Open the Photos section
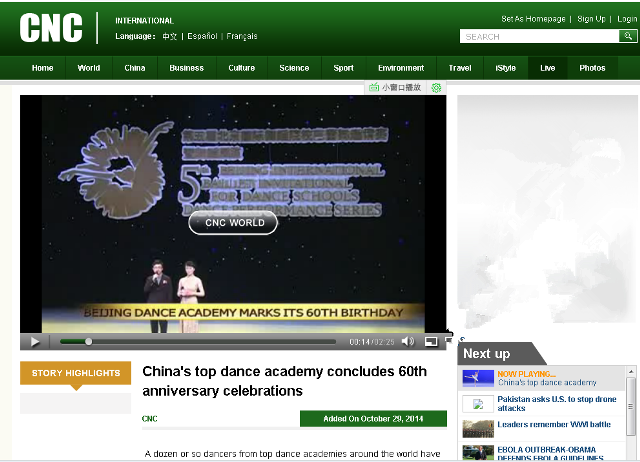The height and width of the screenshot is (462, 640). pyautogui.click(x=592, y=68)
